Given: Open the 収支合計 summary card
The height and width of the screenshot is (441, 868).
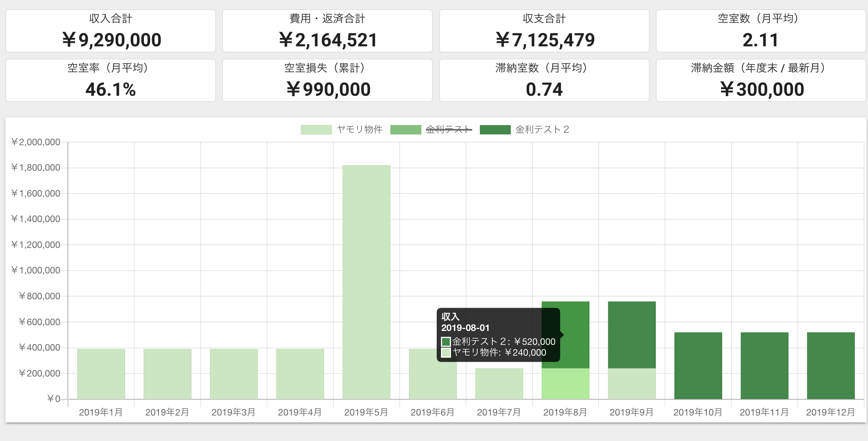Looking at the screenshot, I should [544, 31].
